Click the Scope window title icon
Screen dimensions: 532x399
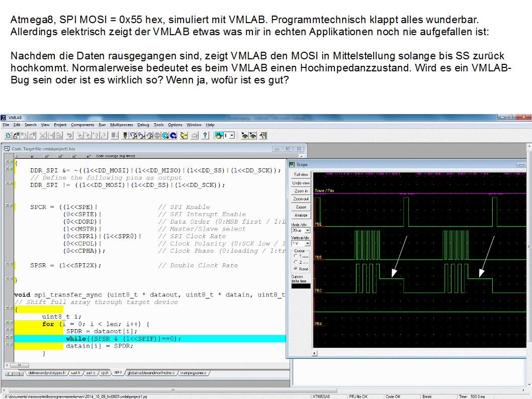(292, 164)
